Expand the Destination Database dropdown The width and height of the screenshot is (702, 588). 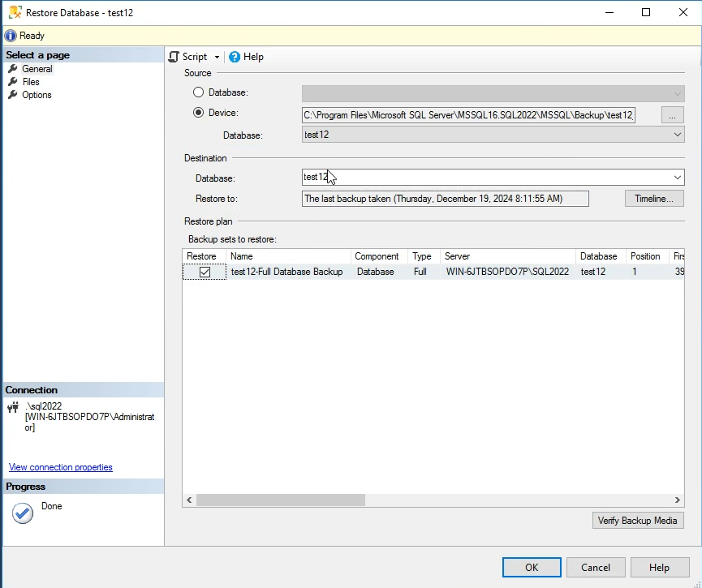678,178
